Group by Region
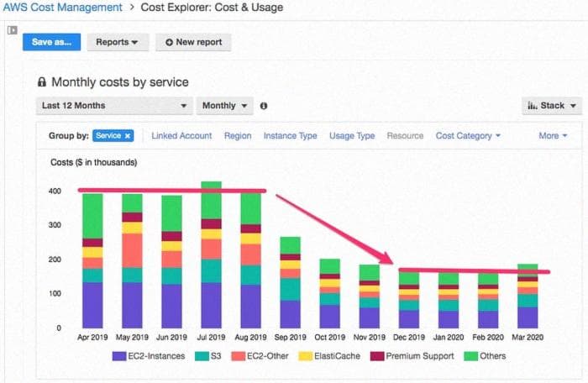Viewport: 588px width, 383px height. (238, 136)
